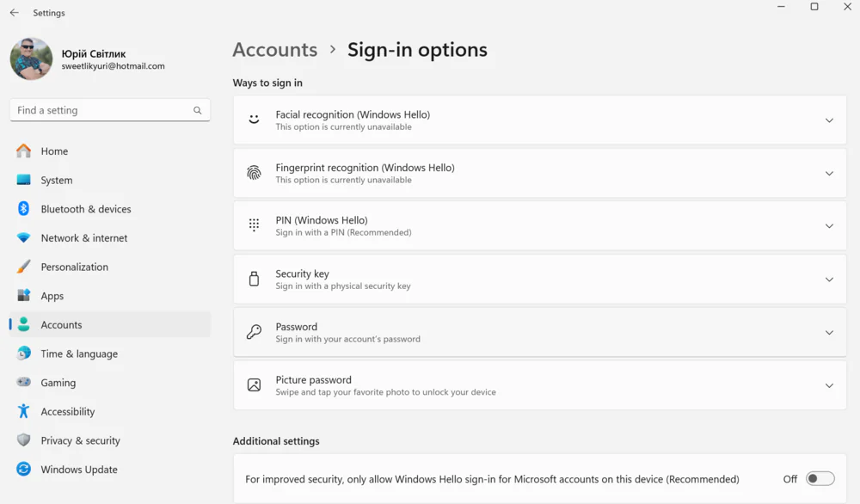Image resolution: width=860 pixels, height=504 pixels.
Task: Click user name Юрій Світлик
Action: [94, 53]
